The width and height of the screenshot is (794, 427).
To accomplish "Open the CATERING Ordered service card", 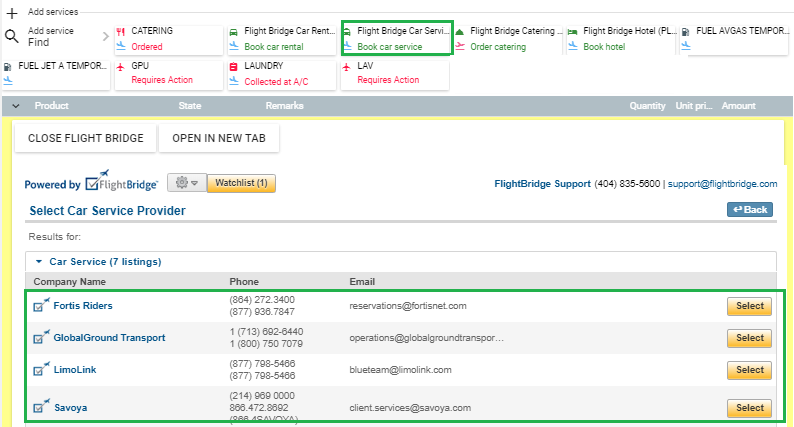I will point(169,40).
